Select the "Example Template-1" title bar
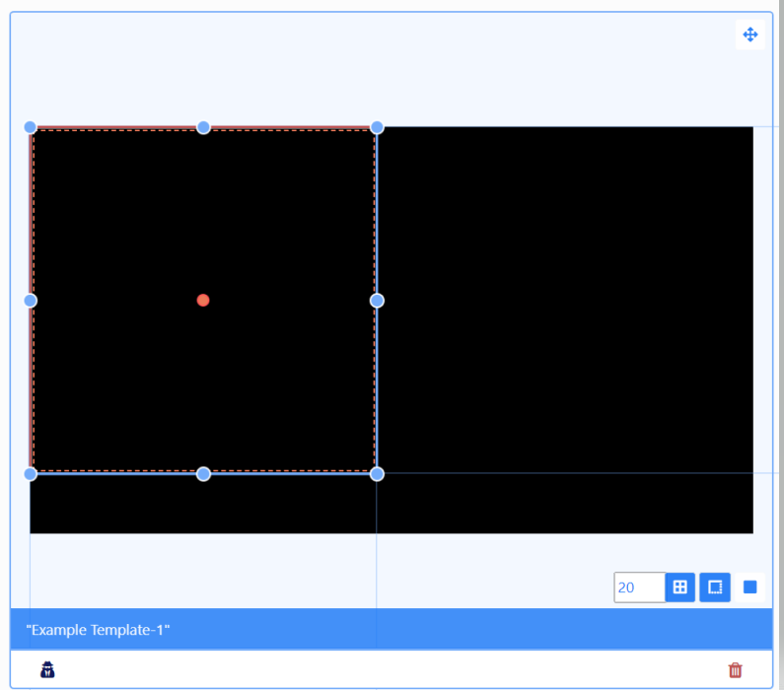This screenshot has width=784, height=690. pos(391,630)
